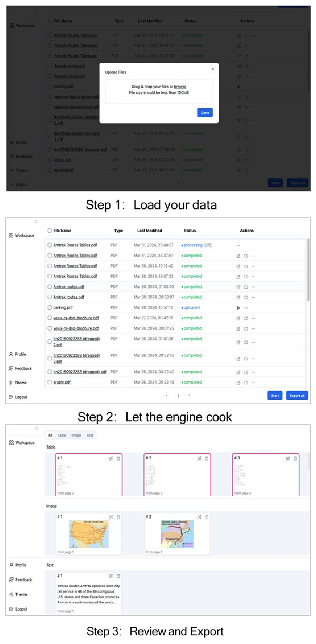
Task: Open edit icon on text #1 card
Action: 111,576
